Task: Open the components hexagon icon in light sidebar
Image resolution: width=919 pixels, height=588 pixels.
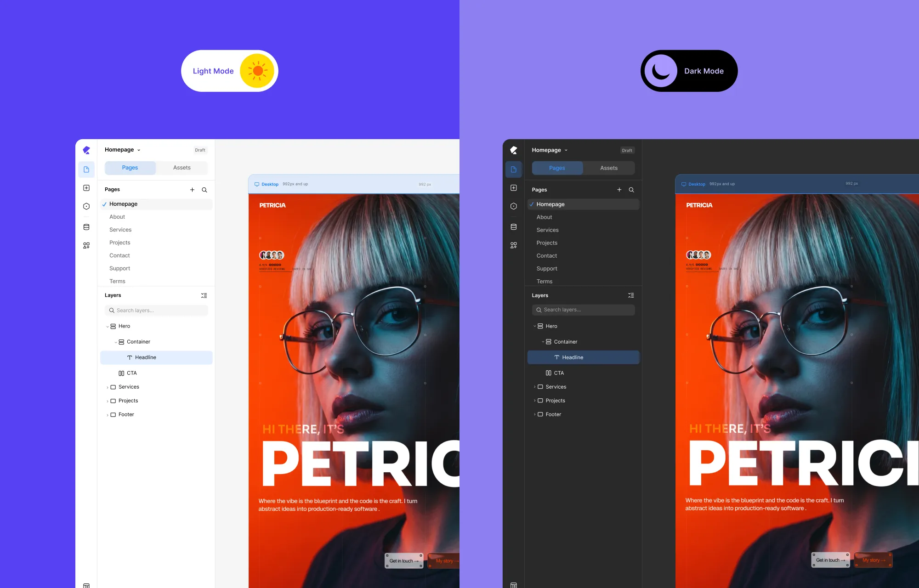Action: coord(86,206)
